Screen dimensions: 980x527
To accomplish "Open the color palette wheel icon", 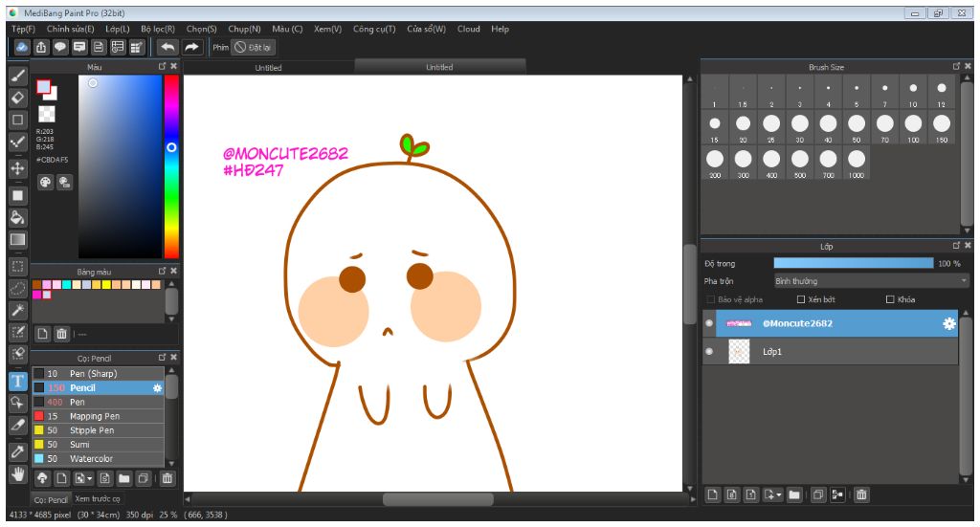I will [x=46, y=182].
